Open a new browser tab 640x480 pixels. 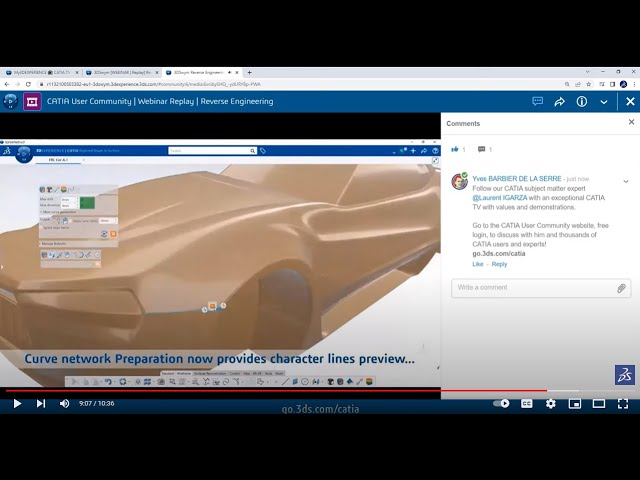tap(249, 72)
